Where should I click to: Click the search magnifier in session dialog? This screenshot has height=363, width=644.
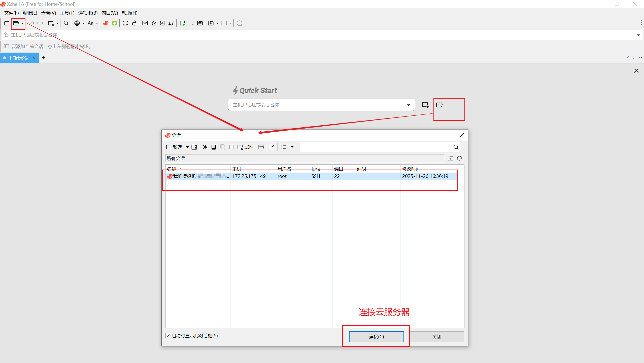pos(456,147)
